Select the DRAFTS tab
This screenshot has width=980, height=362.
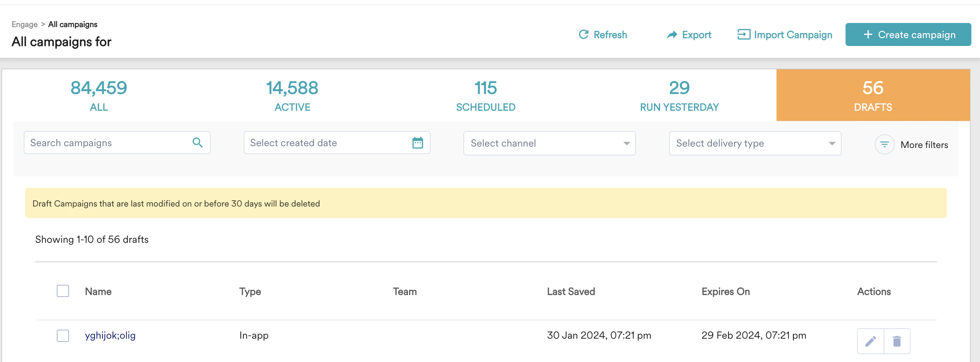[x=873, y=95]
